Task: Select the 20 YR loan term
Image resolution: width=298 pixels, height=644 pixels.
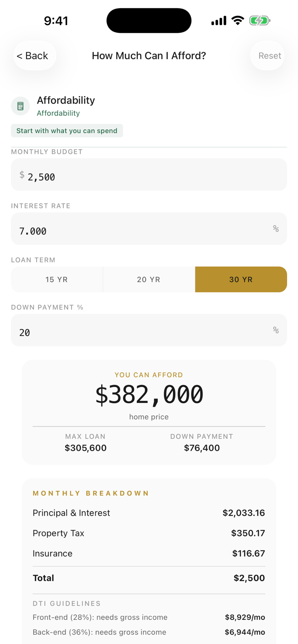Action: (149, 279)
